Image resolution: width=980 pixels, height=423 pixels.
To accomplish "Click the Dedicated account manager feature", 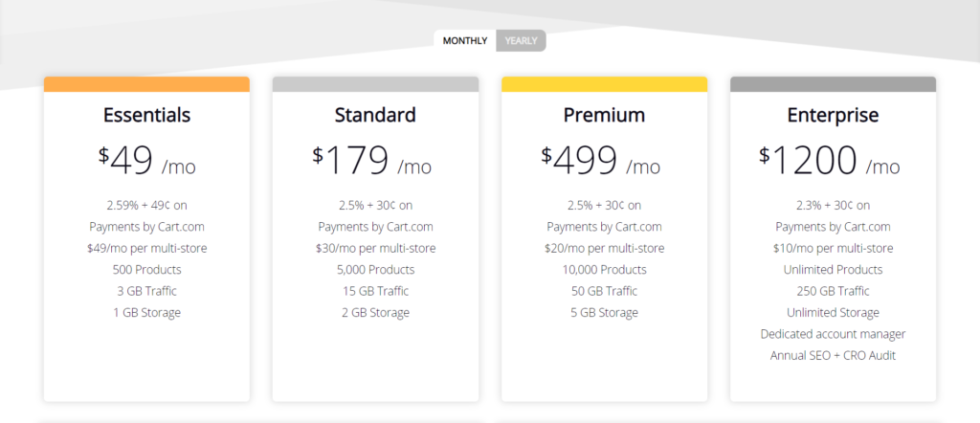I will coord(834,334).
